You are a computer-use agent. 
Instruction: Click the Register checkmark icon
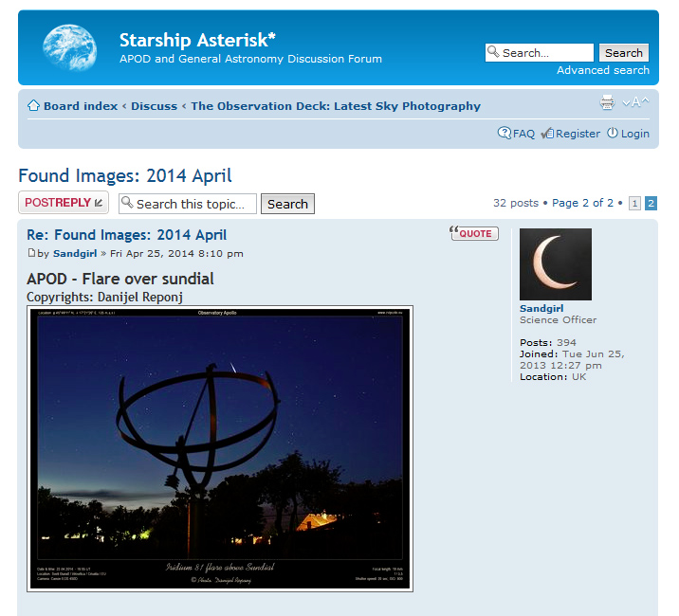[547, 134]
